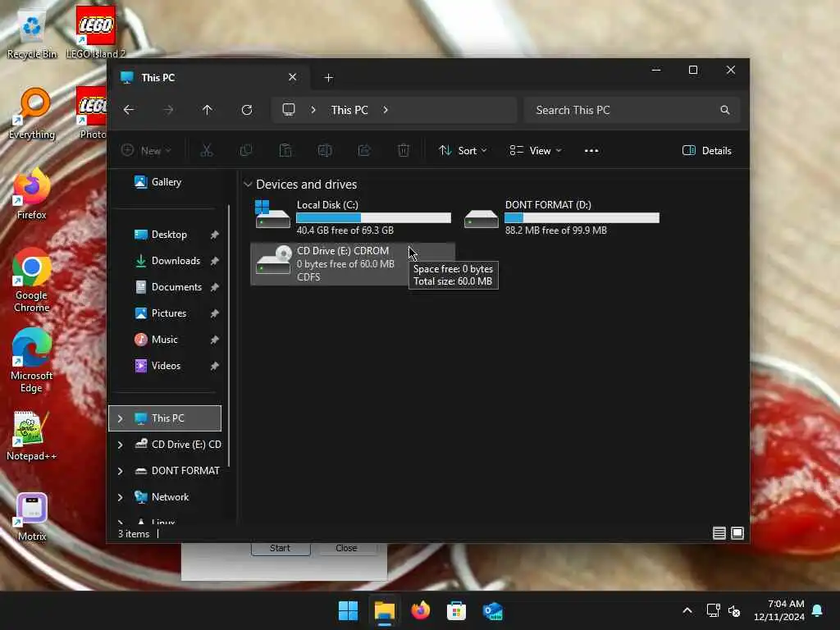Image resolution: width=840 pixels, height=630 pixels.
Task: Click chevron after This PC breadcrumb
Action: (386, 110)
